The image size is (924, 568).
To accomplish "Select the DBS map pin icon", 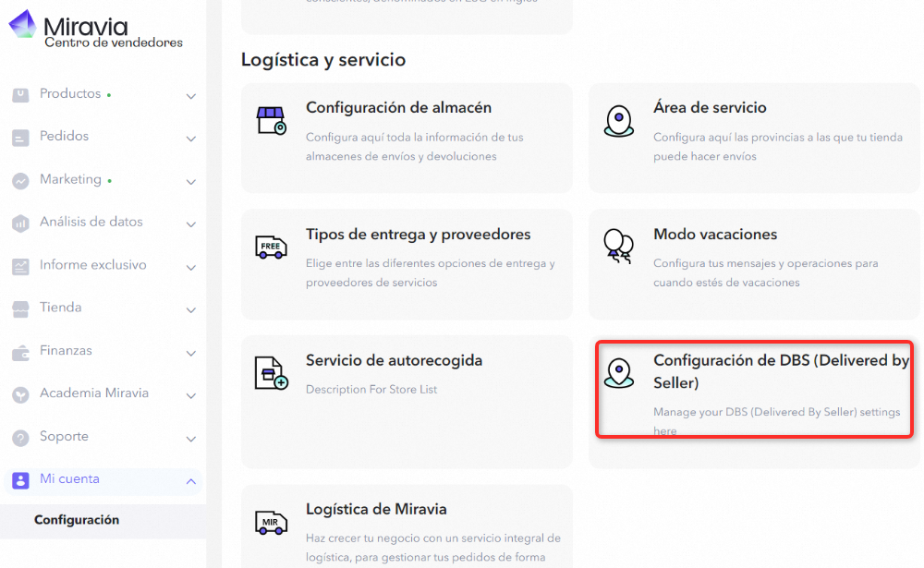I will coord(618,373).
